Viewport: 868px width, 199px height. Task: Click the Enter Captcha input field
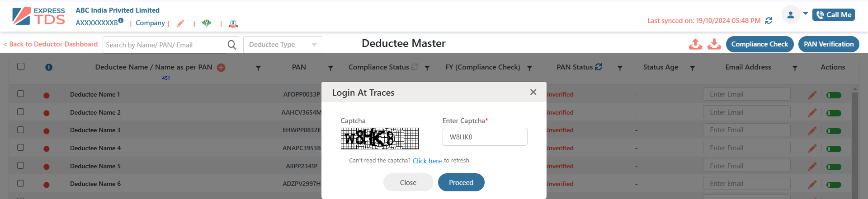point(485,137)
